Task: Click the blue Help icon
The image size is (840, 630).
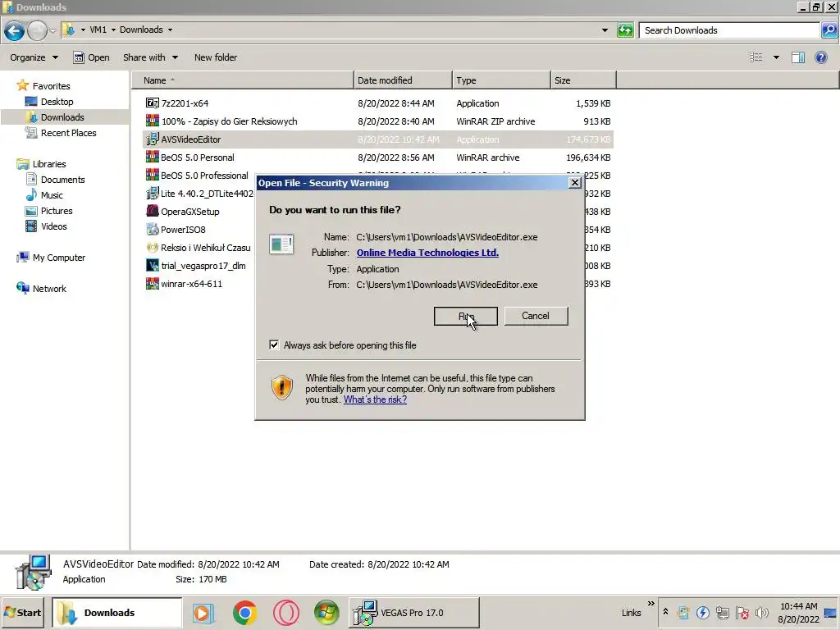Action: [820, 57]
